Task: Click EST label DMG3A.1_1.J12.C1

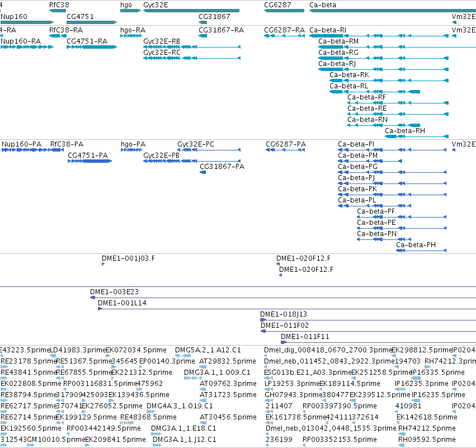Action: [x=184, y=440]
